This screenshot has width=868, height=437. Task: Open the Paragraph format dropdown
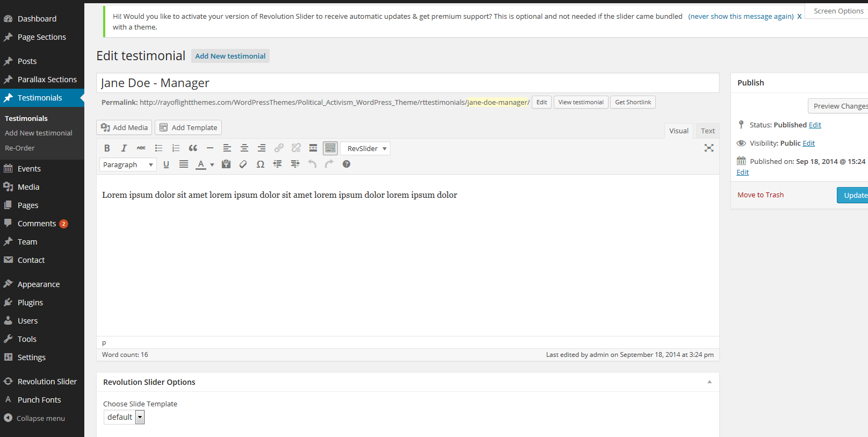point(128,165)
